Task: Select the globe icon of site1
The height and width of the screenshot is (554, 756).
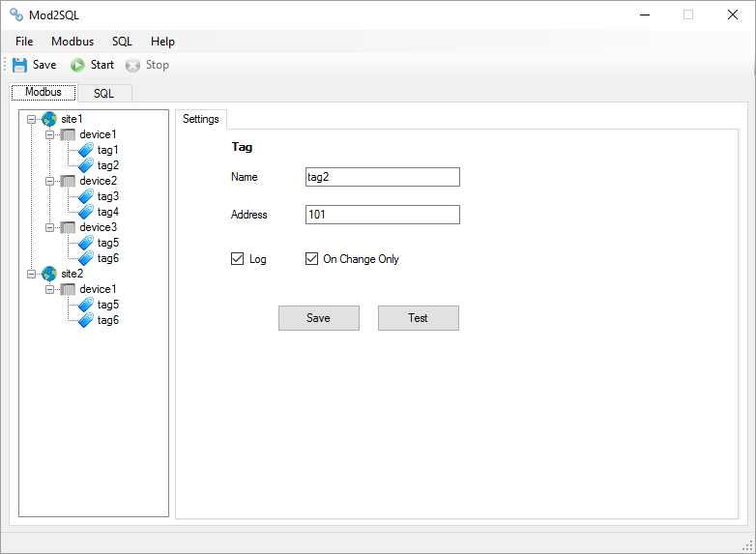Action: (x=49, y=119)
